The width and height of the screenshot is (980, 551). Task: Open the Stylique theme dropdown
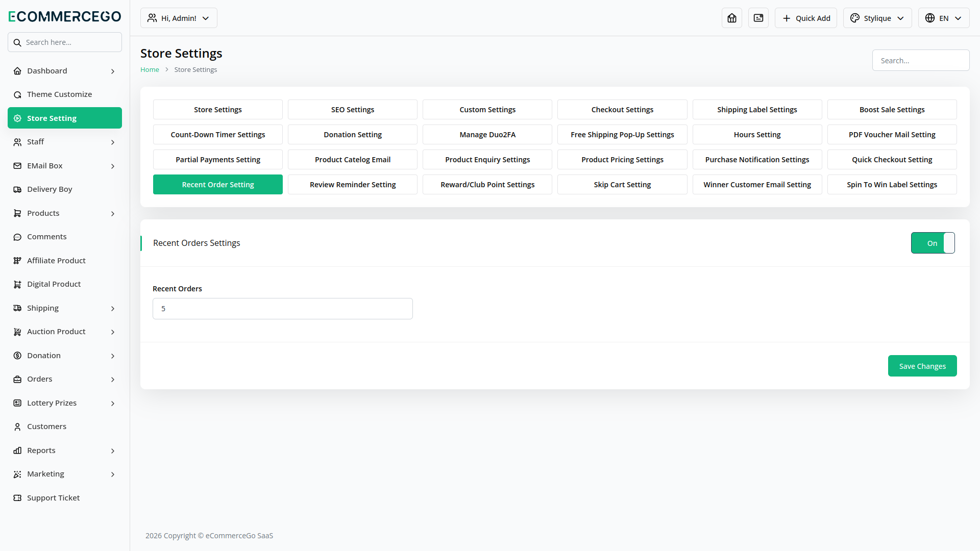[x=877, y=18]
